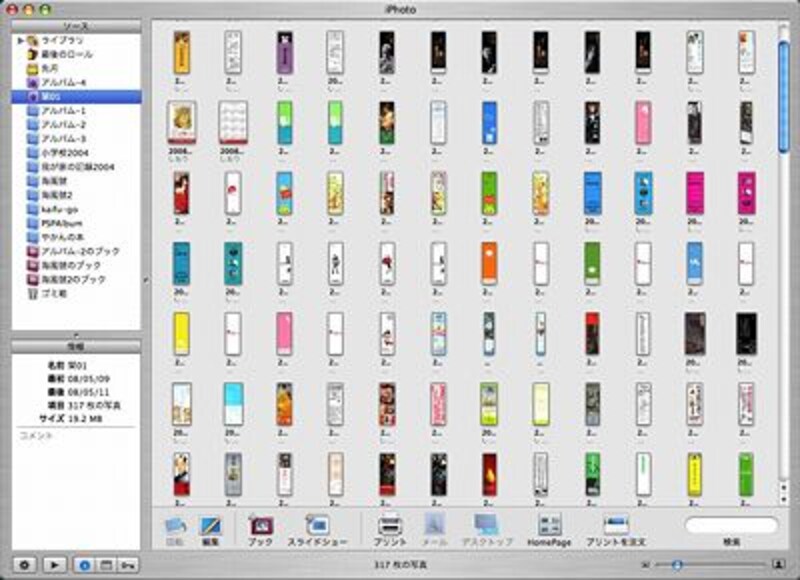The height and width of the screenshot is (580, 800).
Task: Open the HomePage publishing icon
Action: point(548,525)
